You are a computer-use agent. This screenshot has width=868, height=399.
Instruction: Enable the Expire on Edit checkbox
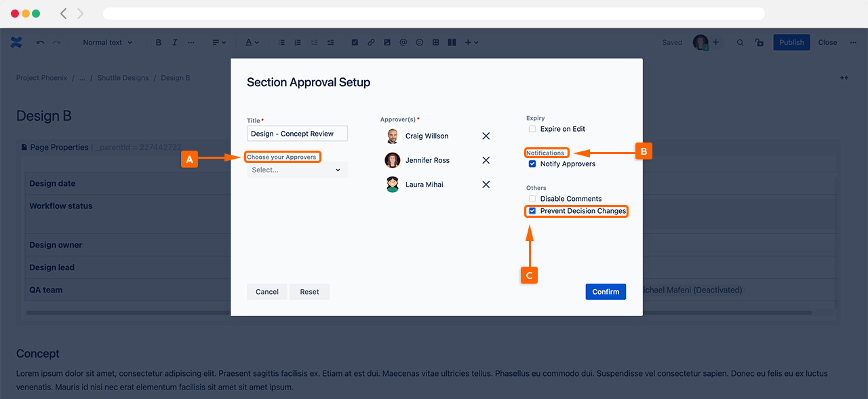532,129
